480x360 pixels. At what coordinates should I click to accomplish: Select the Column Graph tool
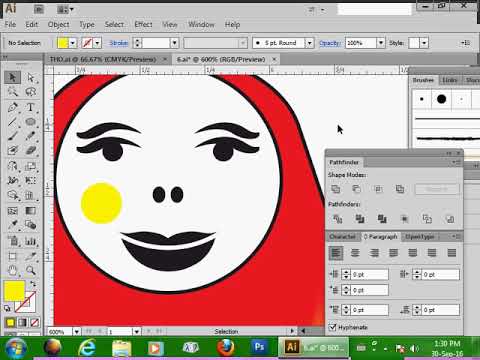click(31, 241)
